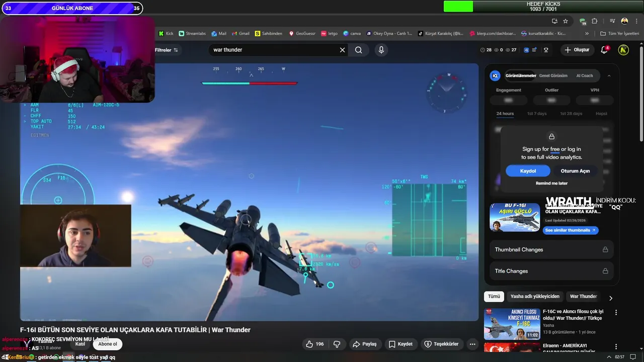
Task: Click the YouTube search magnifier button
Action: point(358,50)
